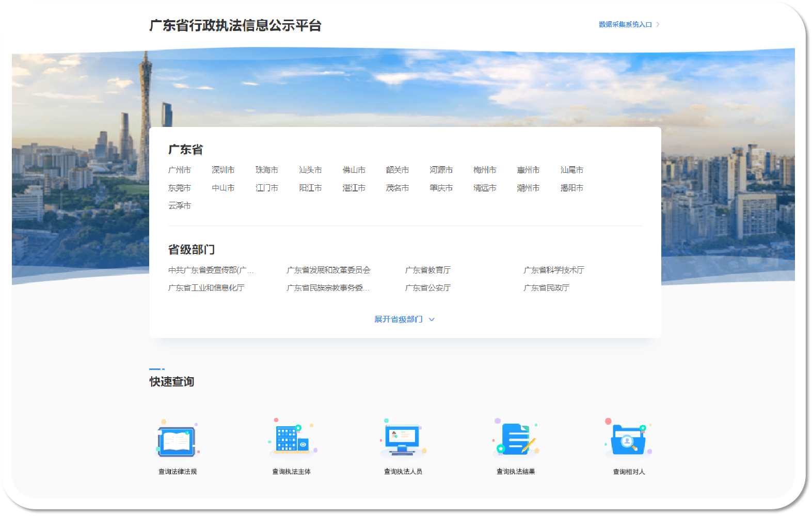Open 数据采集系统入口 link
The width and height of the screenshot is (812, 516).
click(x=625, y=25)
